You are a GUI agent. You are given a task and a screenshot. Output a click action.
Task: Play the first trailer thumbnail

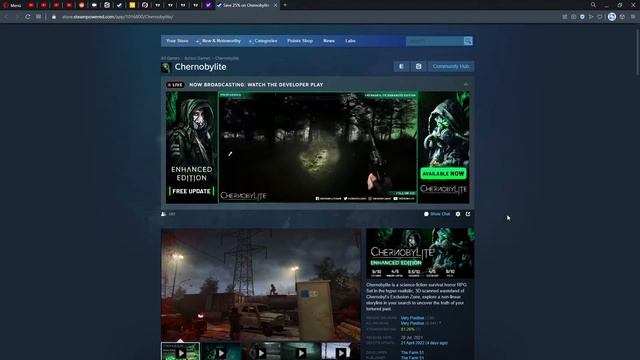pyautogui.click(x=181, y=352)
